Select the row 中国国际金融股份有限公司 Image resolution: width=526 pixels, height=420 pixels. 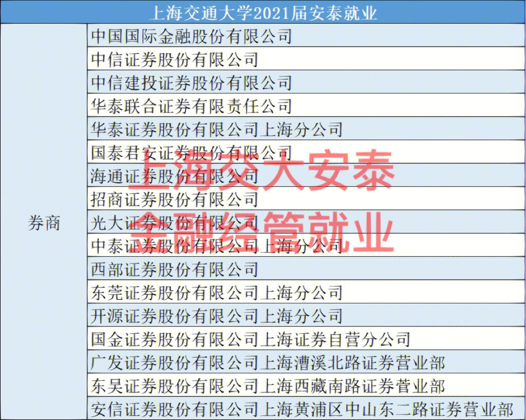(306, 35)
